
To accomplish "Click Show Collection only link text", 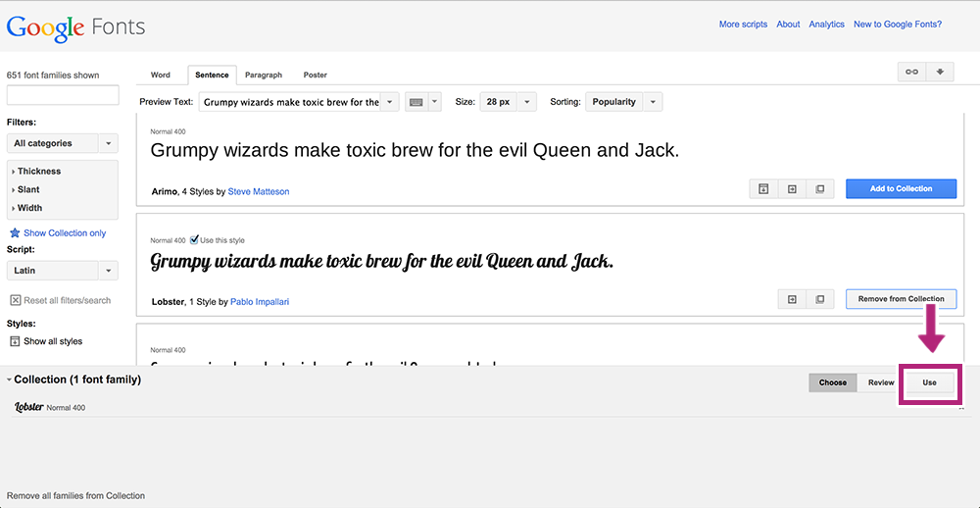I will [65, 232].
